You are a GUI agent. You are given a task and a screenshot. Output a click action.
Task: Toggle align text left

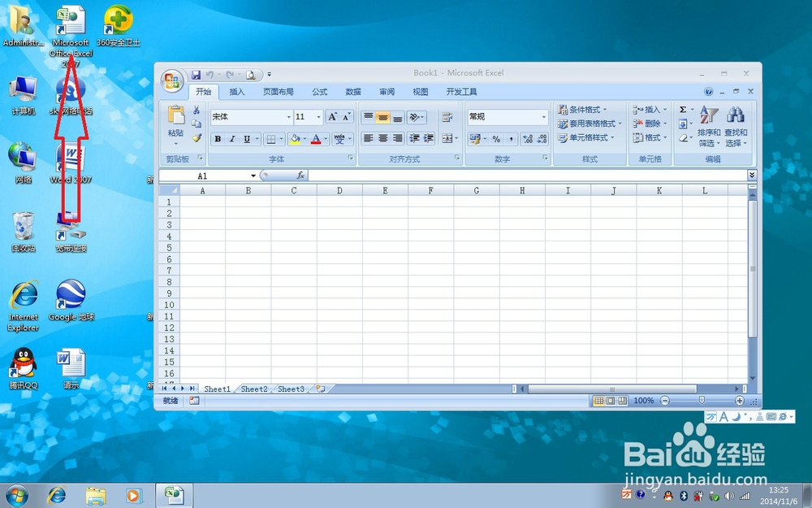[x=368, y=138]
